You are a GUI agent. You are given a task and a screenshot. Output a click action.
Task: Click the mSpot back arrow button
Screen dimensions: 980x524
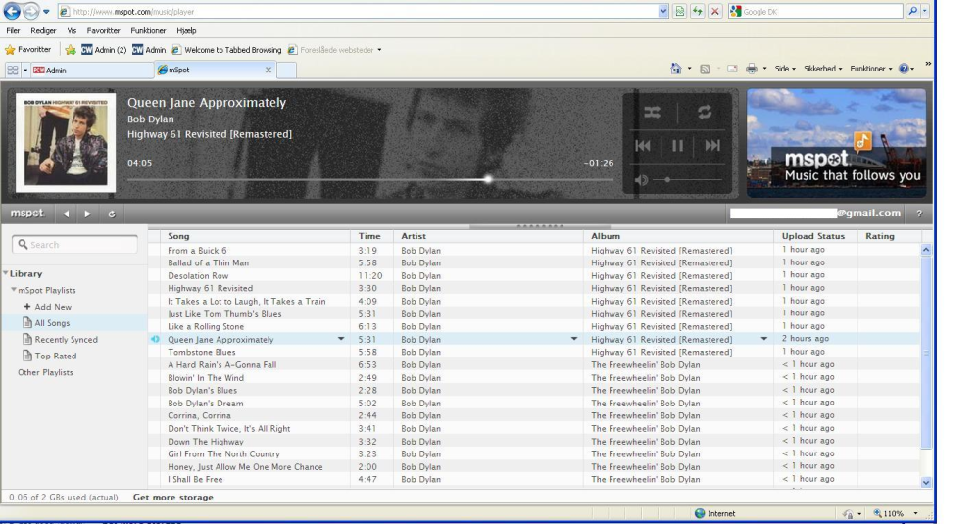point(68,214)
